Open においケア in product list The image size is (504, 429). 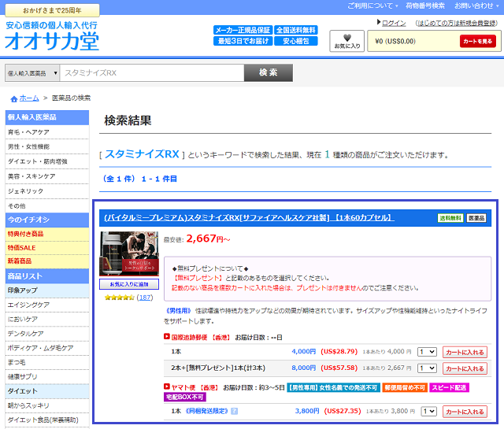coord(47,320)
